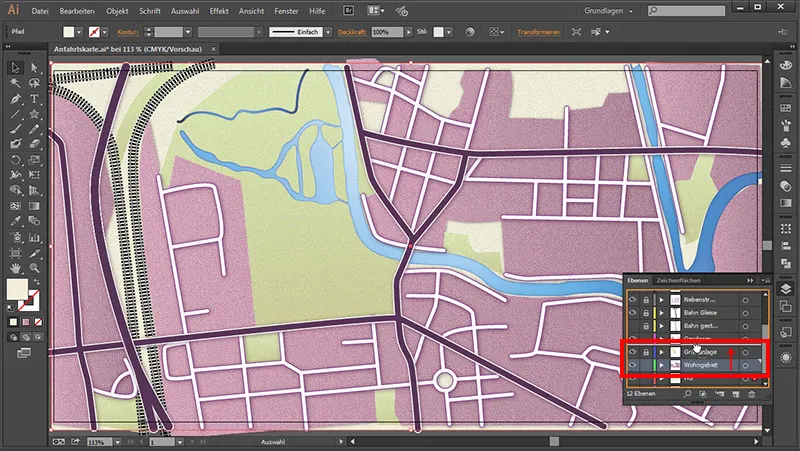Screen dimensions: 800x451
Task: Click the Stil style swatch
Action: point(438,32)
